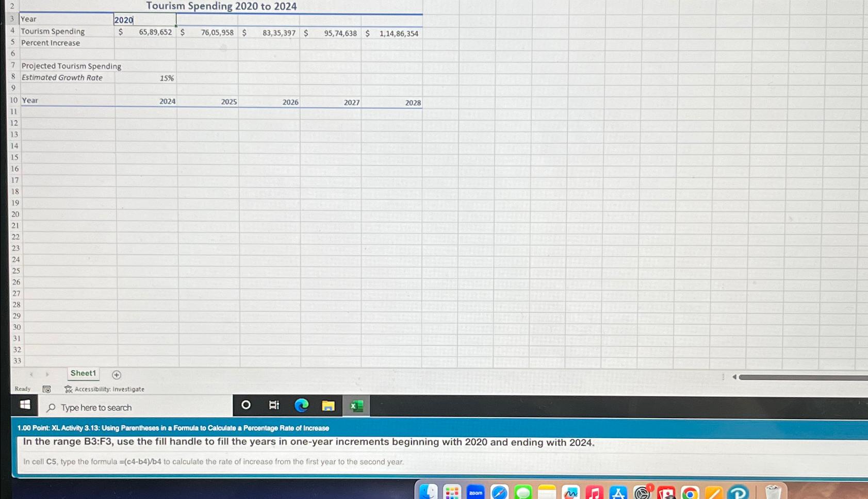Select the cell with 83,35,397
868x499 pixels.
269,33
